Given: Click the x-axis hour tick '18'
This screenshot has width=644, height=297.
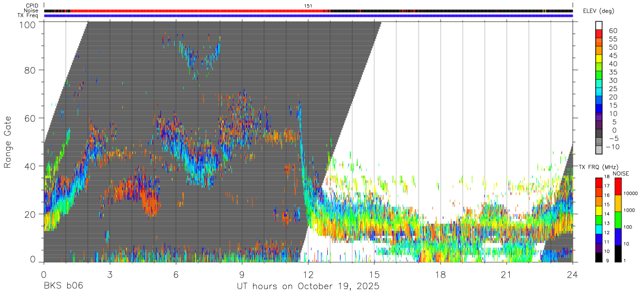Looking at the screenshot, I should click(440, 274).
